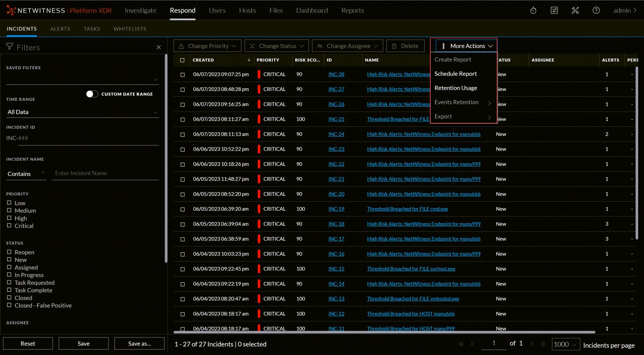
Task: Click the jobs stopwatch icon in the header
Action: point(533,10)
